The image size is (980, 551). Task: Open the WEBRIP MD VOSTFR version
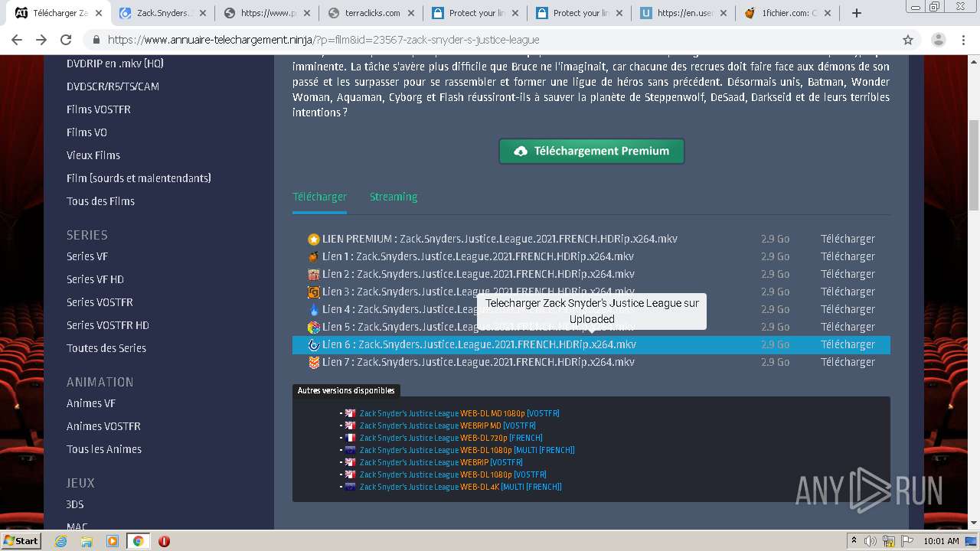[448, 425]
